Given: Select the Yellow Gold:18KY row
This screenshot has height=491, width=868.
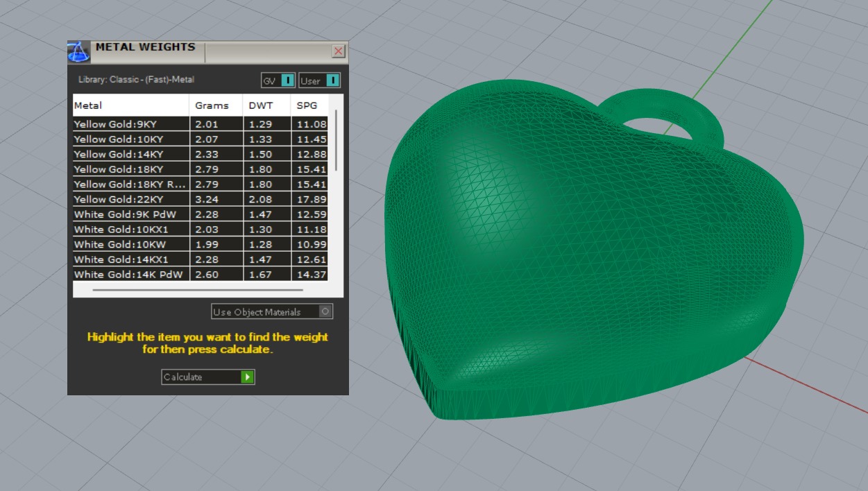Looking at the screenshot, I should 200,169.
